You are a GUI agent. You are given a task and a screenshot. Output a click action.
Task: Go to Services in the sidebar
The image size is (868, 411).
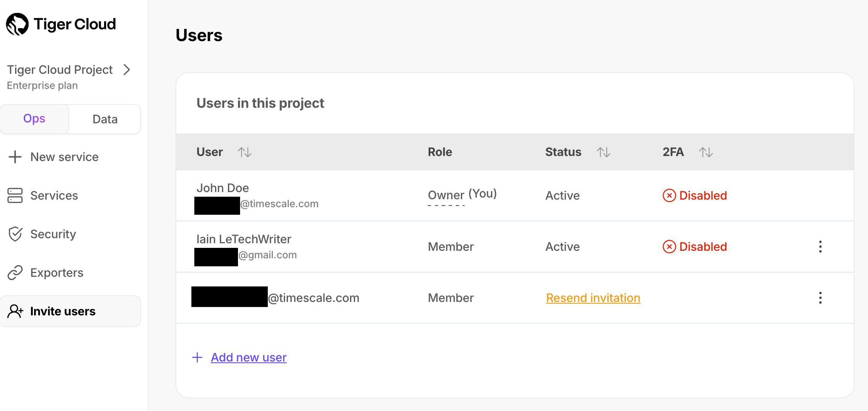point(54,195)
